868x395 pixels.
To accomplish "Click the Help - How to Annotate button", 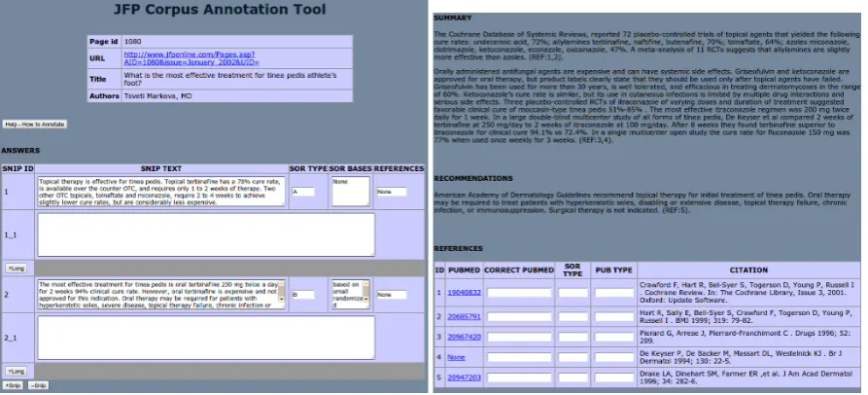I will click(x=35, y=125).
